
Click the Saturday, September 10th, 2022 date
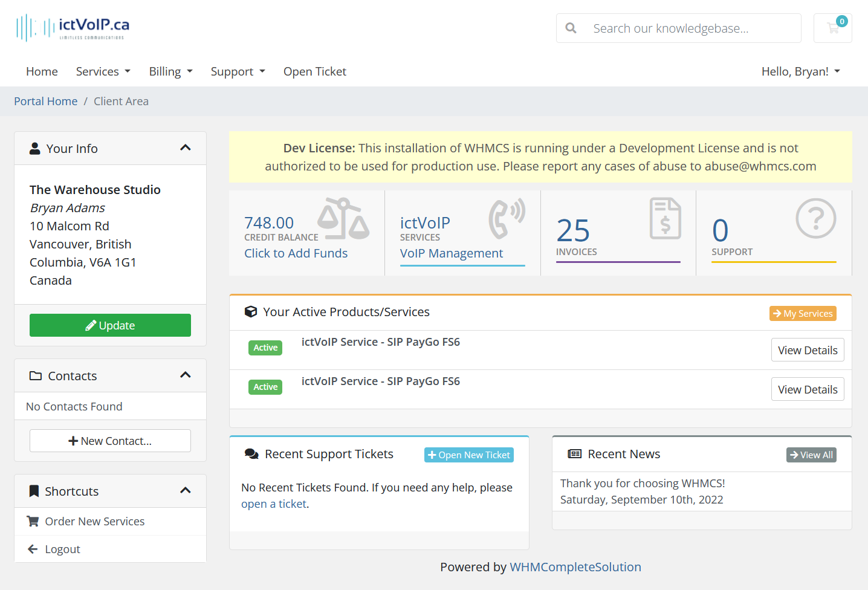[642, 499]
